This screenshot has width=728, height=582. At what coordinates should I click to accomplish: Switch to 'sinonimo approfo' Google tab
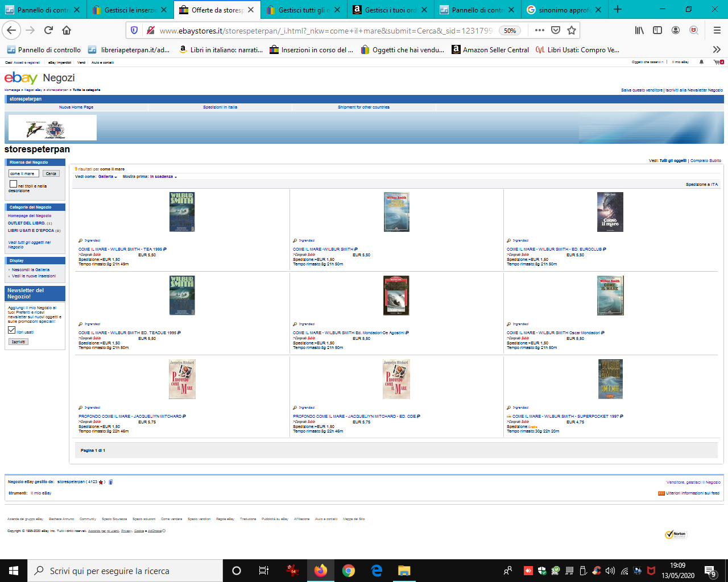[x=565, y=10]
